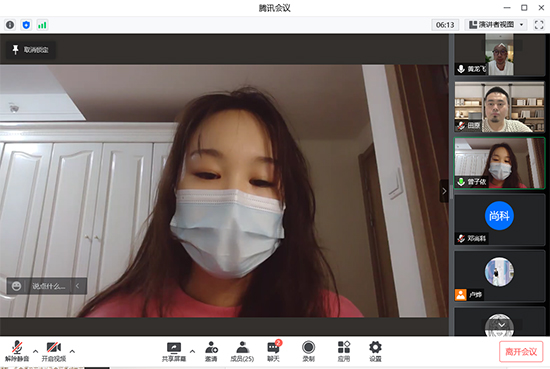Select the 尚科 participant tile

pyautogui.click(x=499, y=220)
